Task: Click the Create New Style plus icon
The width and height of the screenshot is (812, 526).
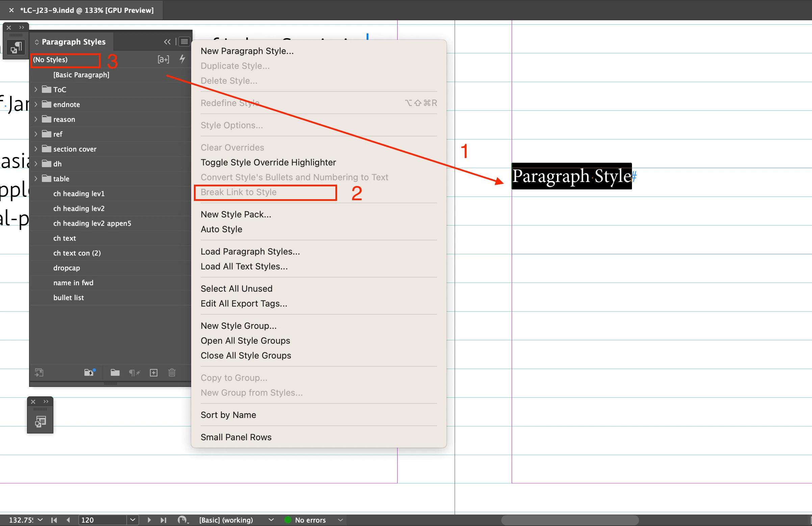Action: pos(154,372)
